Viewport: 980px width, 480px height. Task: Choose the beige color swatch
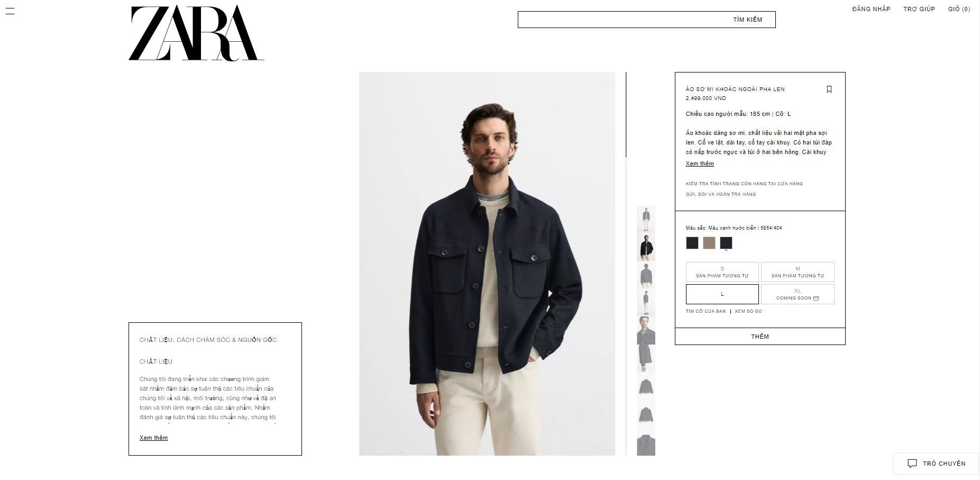[709, 243]
